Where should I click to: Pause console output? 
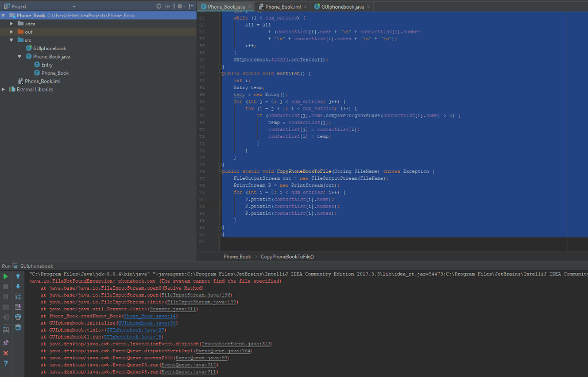(5, 297)
